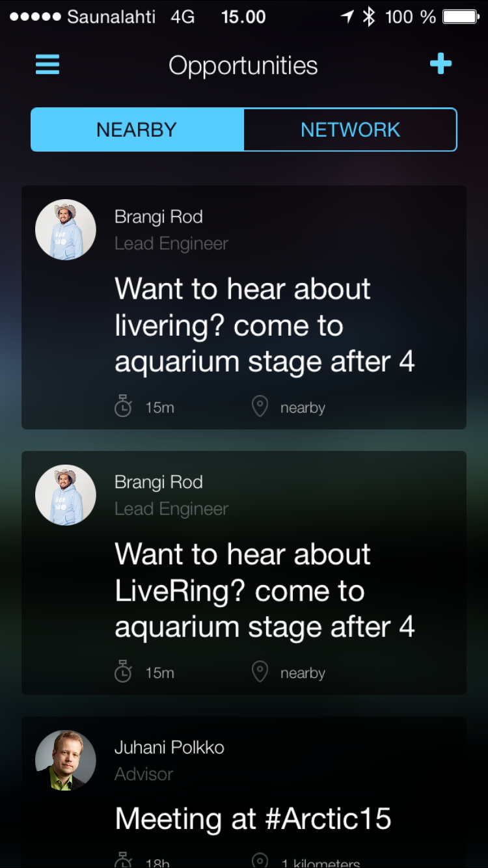This screenshot has width=488, height=868.
Task: Tap the Opportunities page title
Action: point(243,65)
